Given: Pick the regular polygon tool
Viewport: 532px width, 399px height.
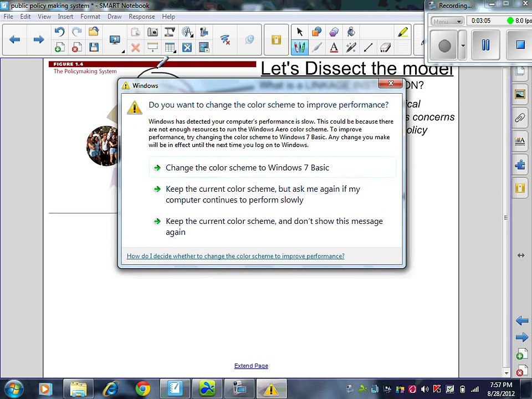Looking at the screenshot, I should 334,32.
